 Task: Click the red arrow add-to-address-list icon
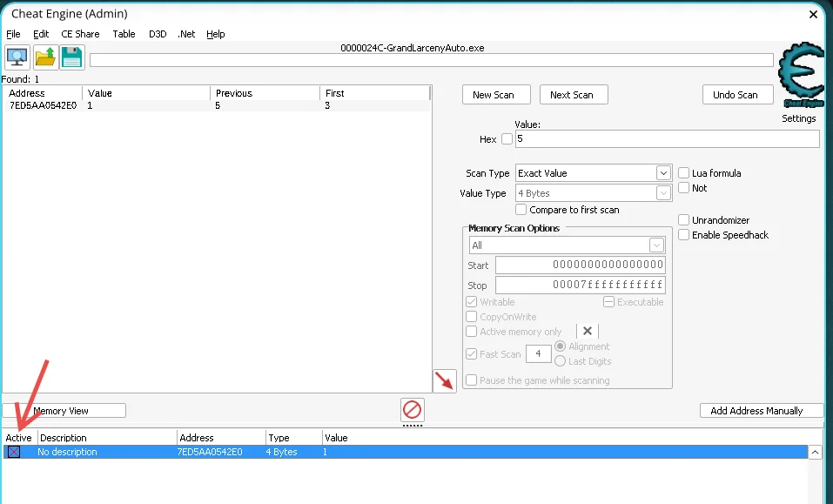[445, 380]
